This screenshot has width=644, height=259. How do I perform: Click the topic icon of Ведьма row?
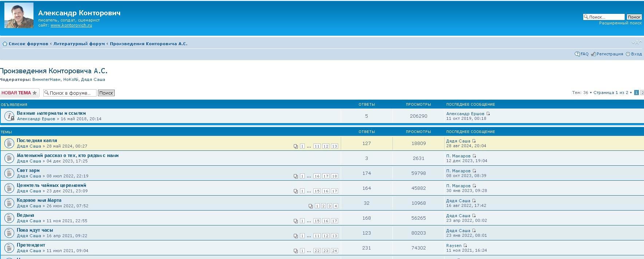(9, 218)
